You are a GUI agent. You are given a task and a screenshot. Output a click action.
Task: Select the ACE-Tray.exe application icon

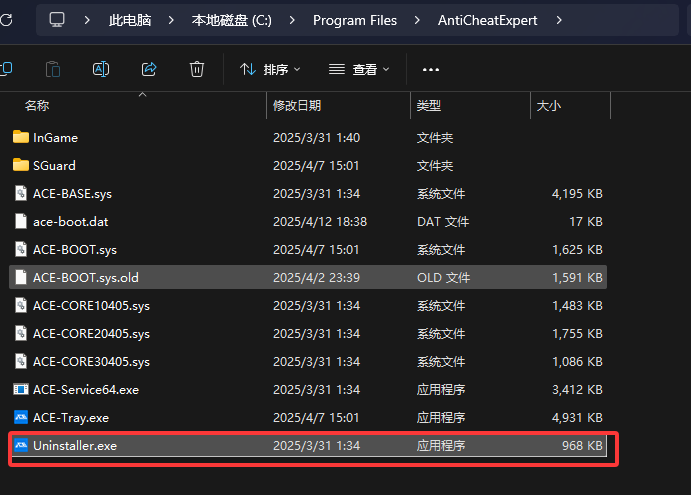coord(21,417)
